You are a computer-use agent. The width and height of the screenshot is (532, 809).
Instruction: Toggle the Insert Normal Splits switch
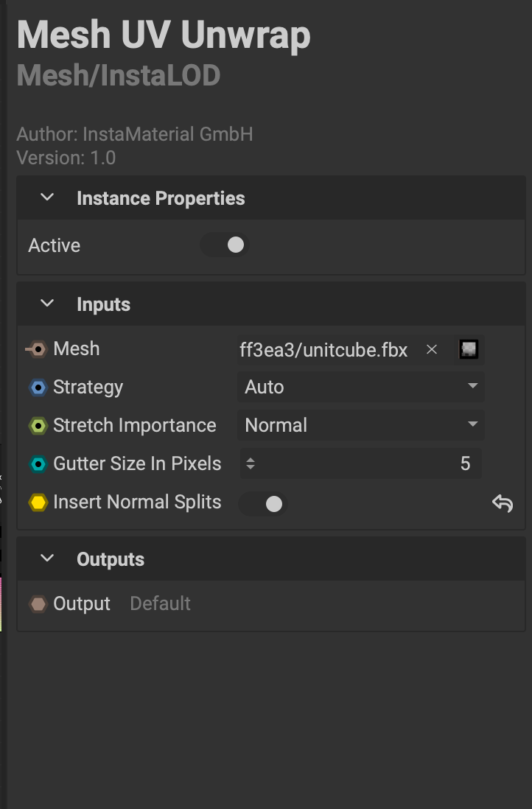[263, 503]
